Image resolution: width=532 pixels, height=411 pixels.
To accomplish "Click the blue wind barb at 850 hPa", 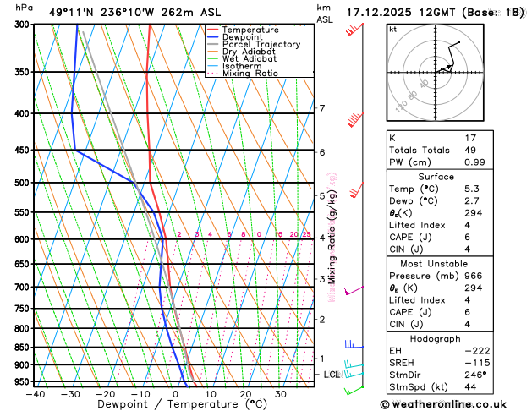I will (354, 344).
